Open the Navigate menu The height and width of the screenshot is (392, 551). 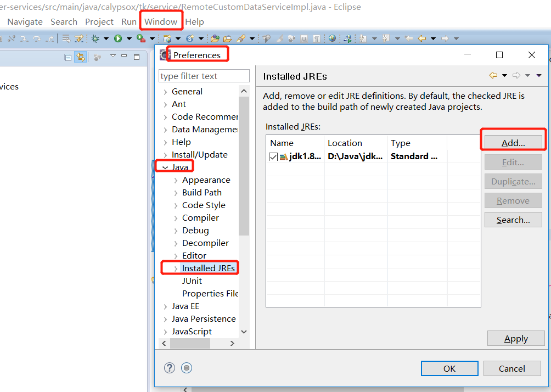[25, 22]
